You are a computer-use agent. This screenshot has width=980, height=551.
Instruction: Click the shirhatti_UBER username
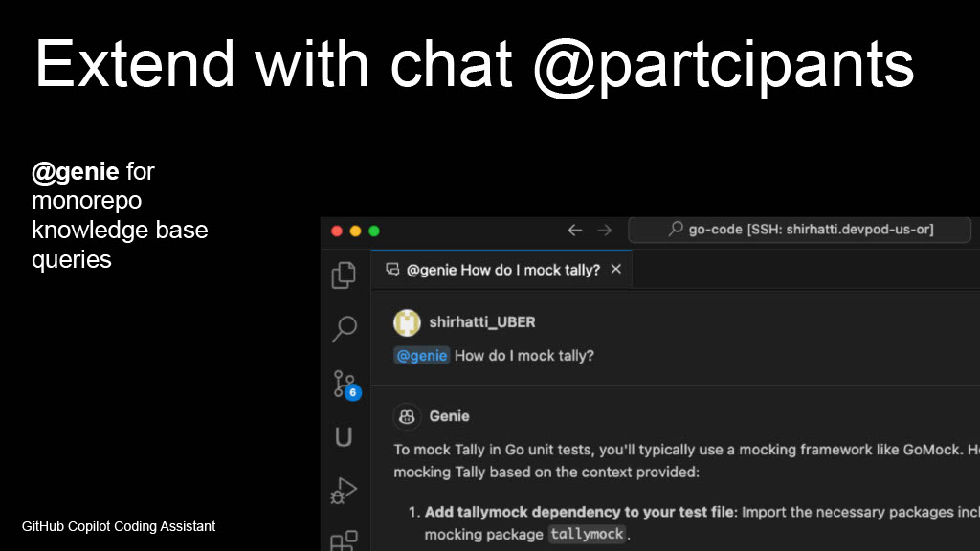click(482, 322)
